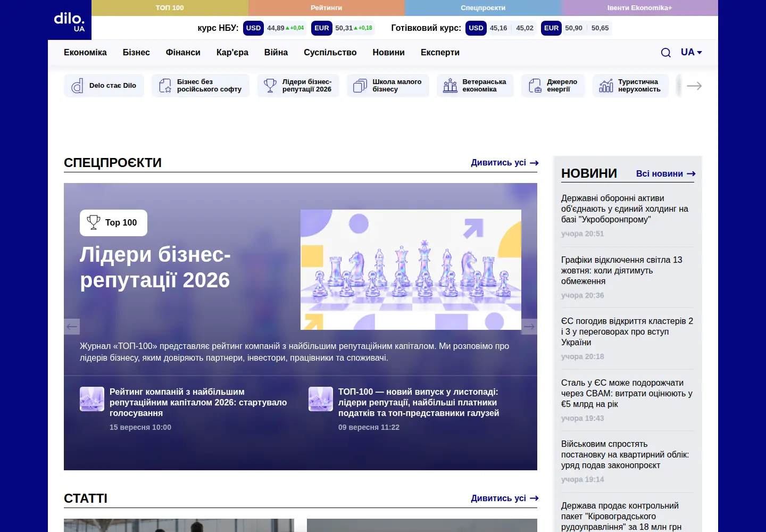Select Економіка in navigation menu
766x532 pixels.
pyautogui.click(x=85, y=53)
